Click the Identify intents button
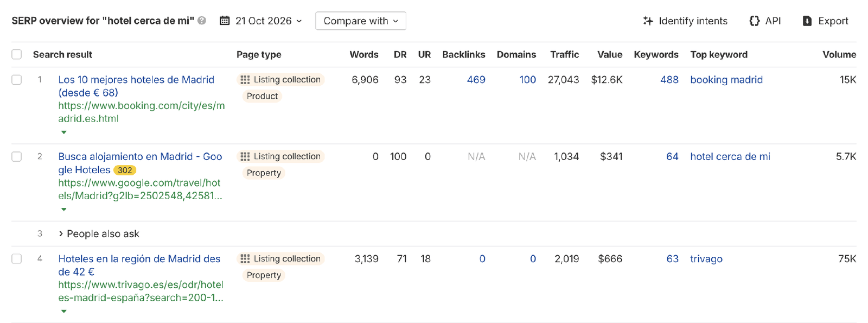This screenshot has height=323, width=868. pyautogui.click(x=685, y=21)
